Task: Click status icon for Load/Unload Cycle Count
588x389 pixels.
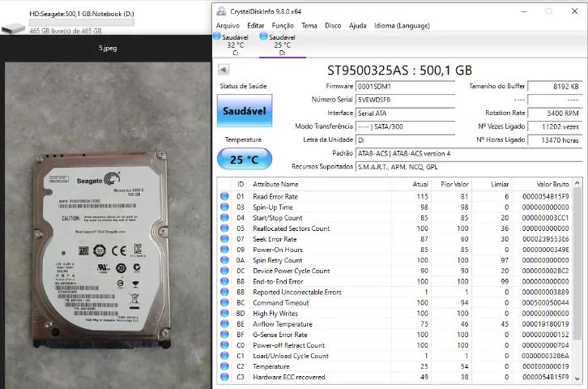Action: click(224, 355)
